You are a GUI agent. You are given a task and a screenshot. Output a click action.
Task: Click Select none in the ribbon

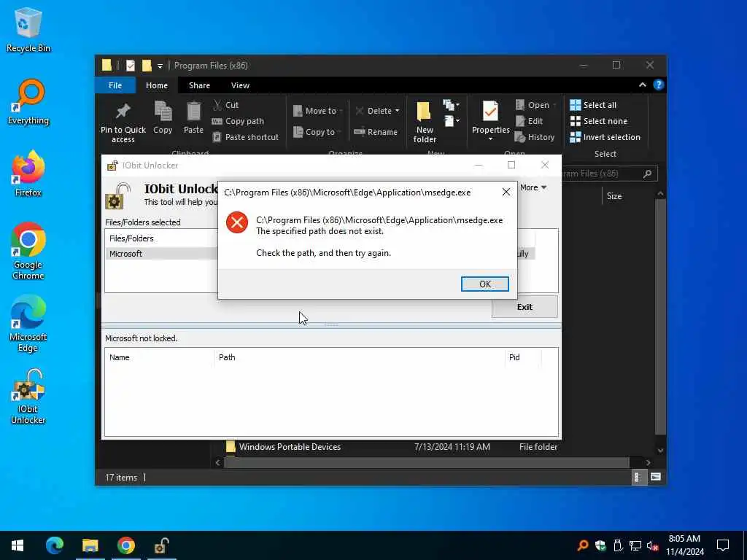pyautogui.click(x=599, y=121)
